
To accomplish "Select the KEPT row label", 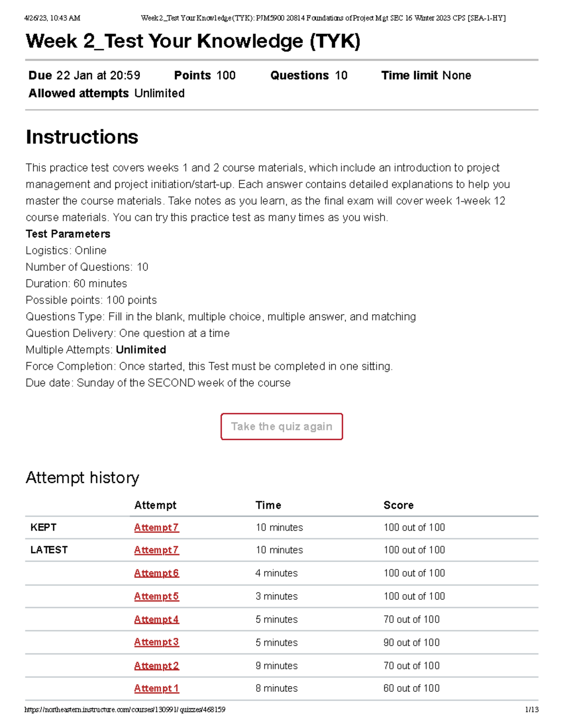I will click(x=43, y=527).
